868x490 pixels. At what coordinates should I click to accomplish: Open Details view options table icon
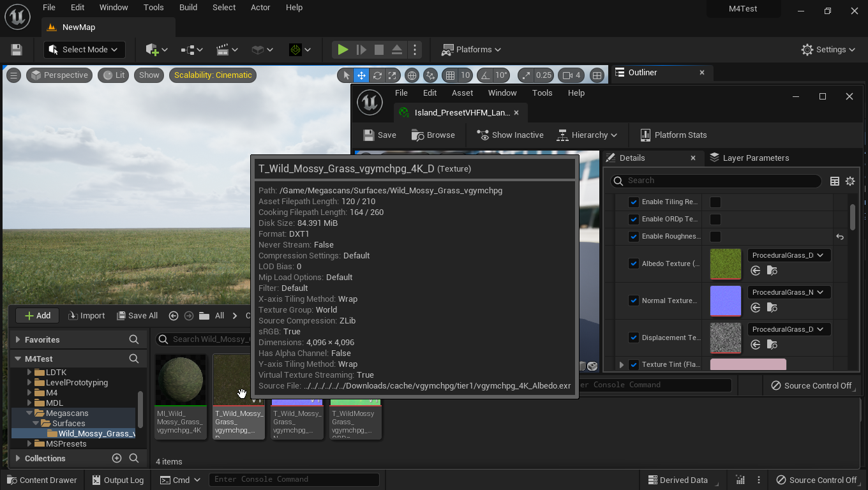click(834, 181)
